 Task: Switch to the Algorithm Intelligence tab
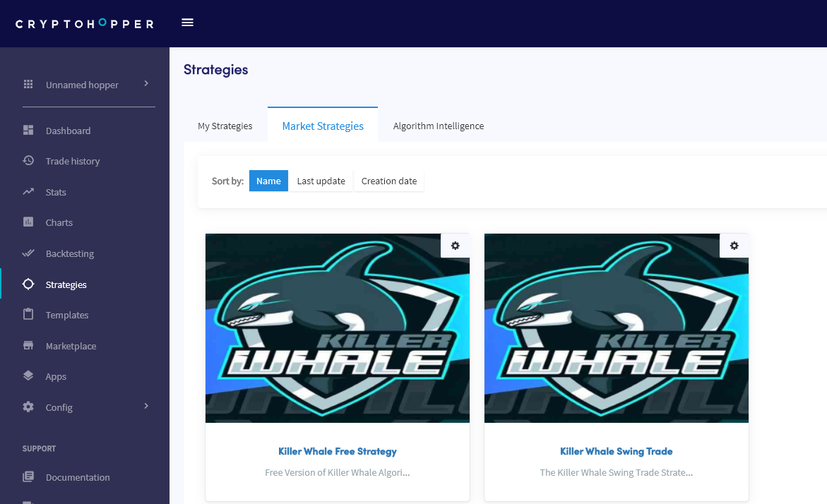click(x=439, y=126)
